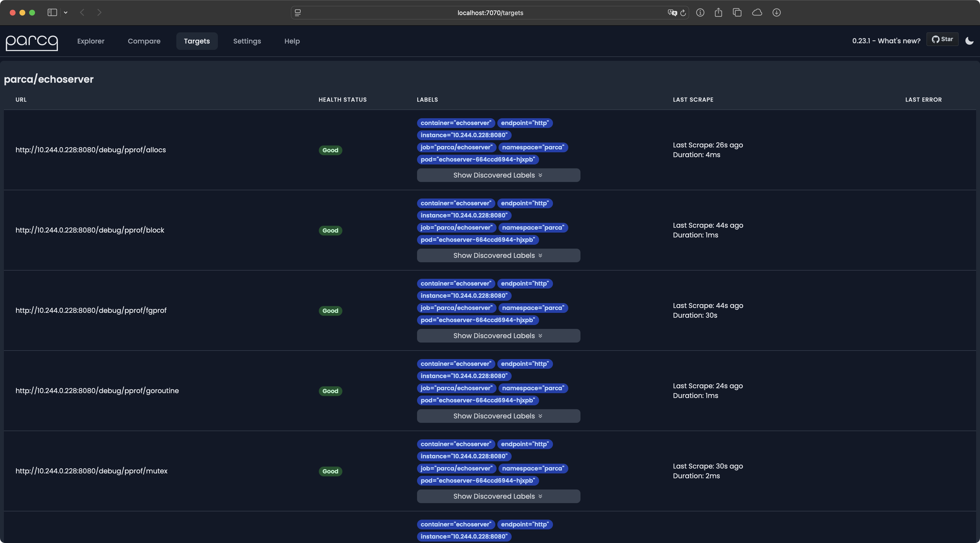Viewport: 980px width, 543px height.
Task: Expand Show Discovered Labels for fgprof target
Action: (x=498, y=336)
